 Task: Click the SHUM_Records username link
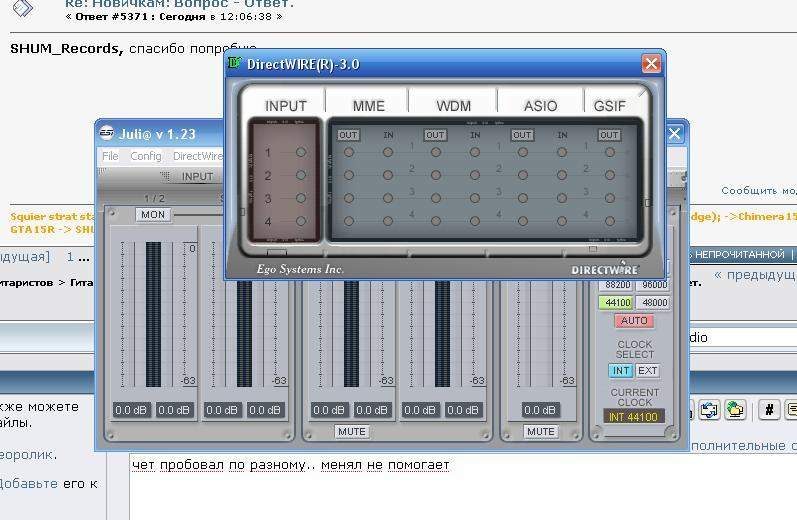tap(66, 48)
